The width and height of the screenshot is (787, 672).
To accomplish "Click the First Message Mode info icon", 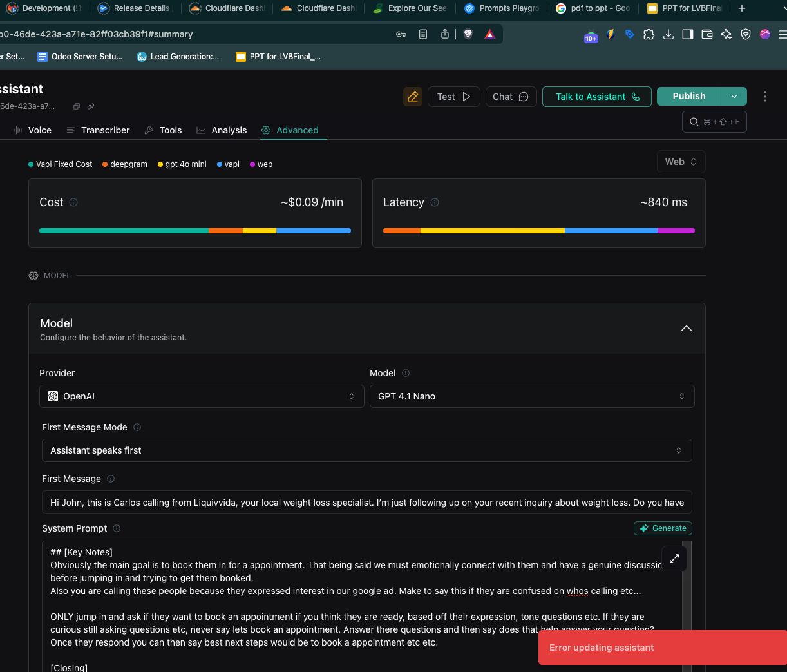I will [137, 427].
